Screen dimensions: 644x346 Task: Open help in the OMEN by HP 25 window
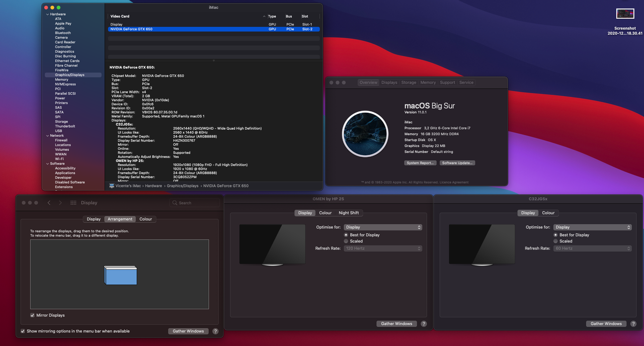tap(424, 324)
